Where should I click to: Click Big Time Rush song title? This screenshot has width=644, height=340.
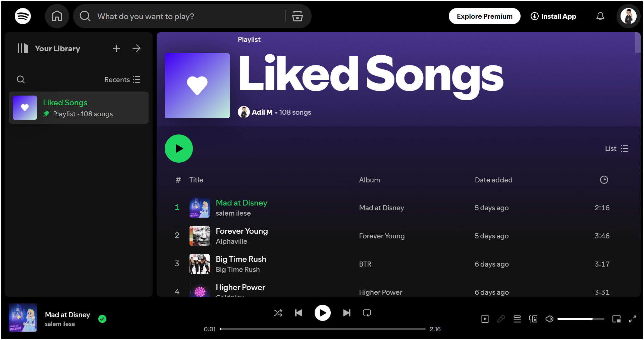coord(241,259)
